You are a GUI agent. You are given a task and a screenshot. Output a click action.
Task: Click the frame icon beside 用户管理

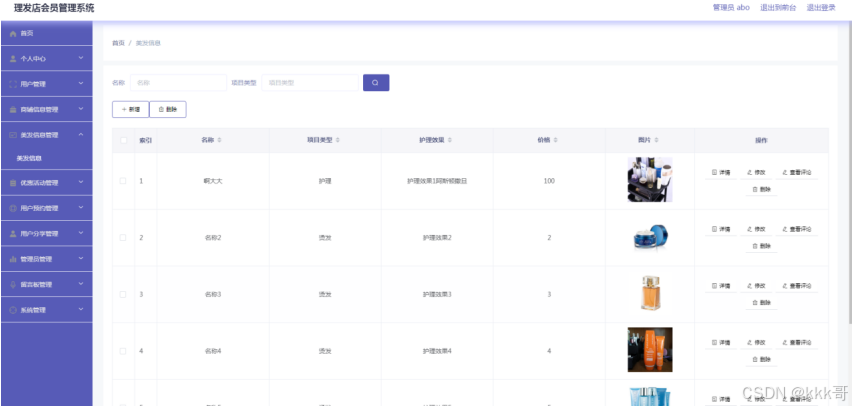14,84
